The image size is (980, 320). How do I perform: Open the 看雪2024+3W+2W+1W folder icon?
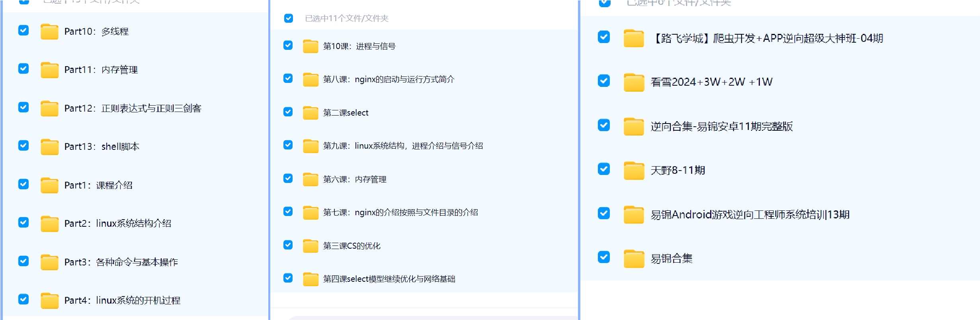(634, 82)
